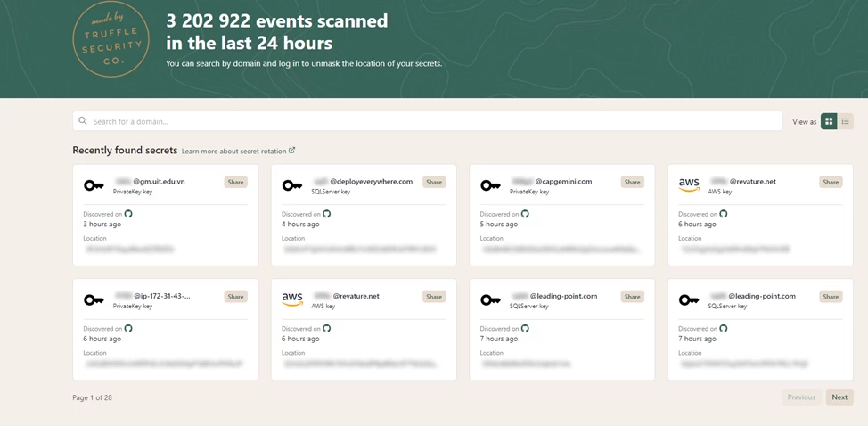Go to the Next page of results
Image resolution: width=868 pixels, height=426 pixels.
tap(839, 397)
